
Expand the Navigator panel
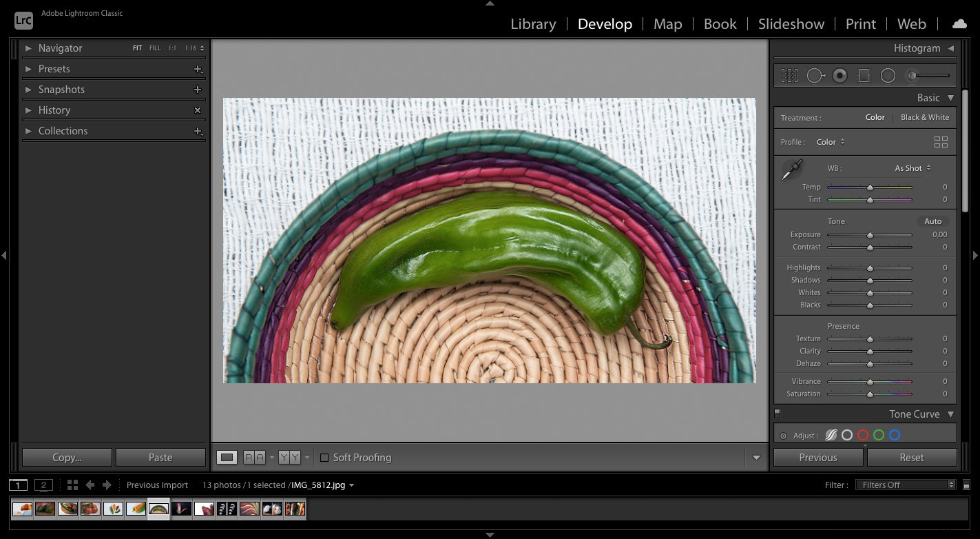[x=28, y=48]
